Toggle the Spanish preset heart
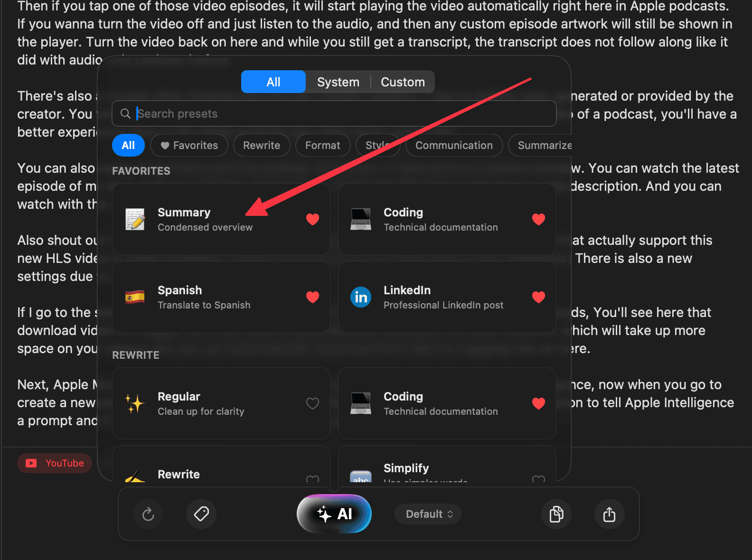 [x=312, y=297]
